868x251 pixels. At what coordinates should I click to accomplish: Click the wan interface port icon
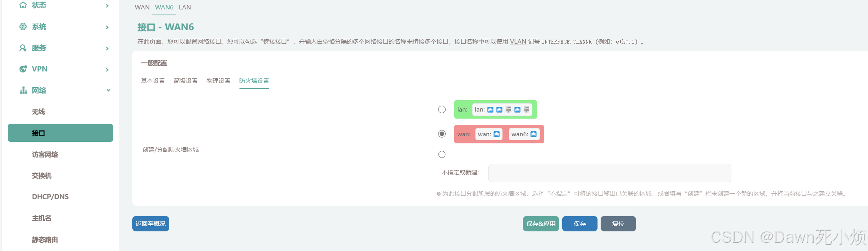pyautogui.click(x=497, y=134)
